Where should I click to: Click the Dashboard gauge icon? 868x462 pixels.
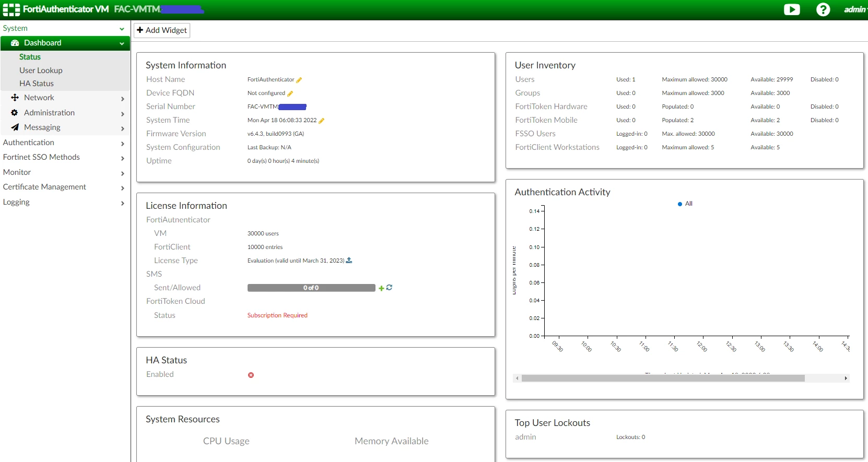[x=15, y=43]
